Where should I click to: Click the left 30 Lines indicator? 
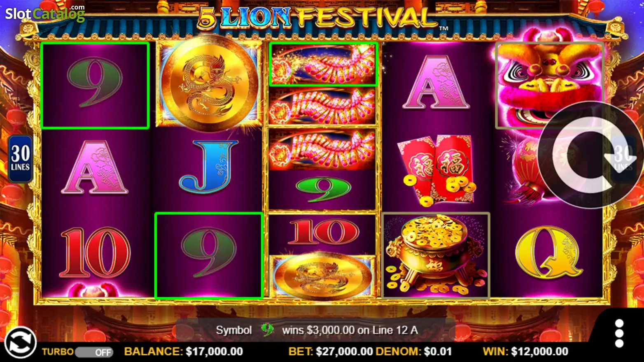click(20, 159)
